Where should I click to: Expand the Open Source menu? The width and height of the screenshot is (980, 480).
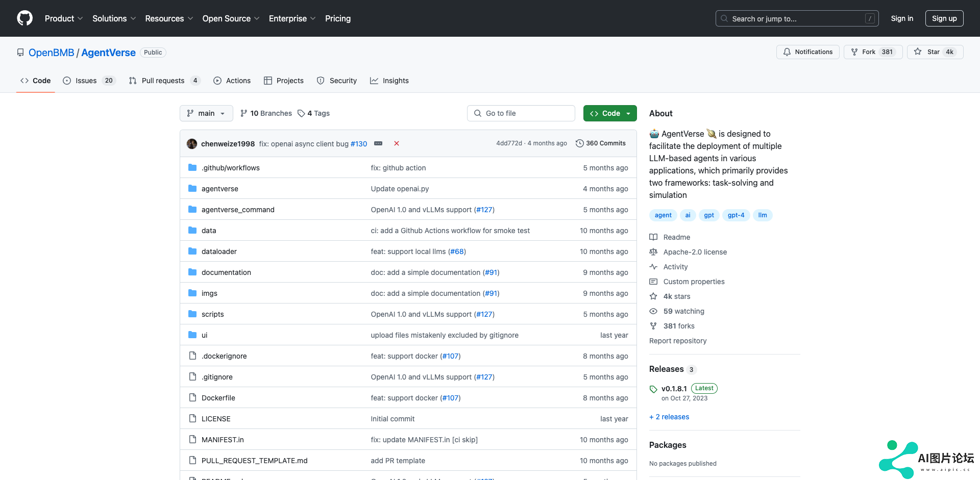click(231, 18)
